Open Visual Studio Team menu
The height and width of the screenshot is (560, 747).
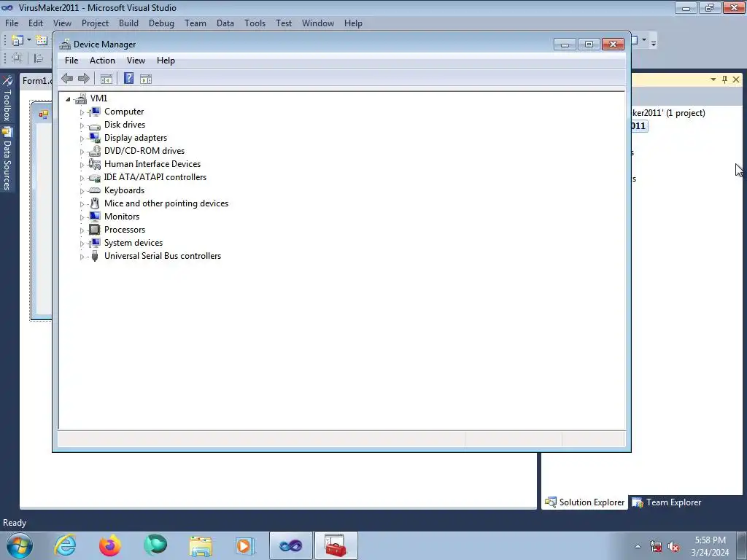coord(196,23)
